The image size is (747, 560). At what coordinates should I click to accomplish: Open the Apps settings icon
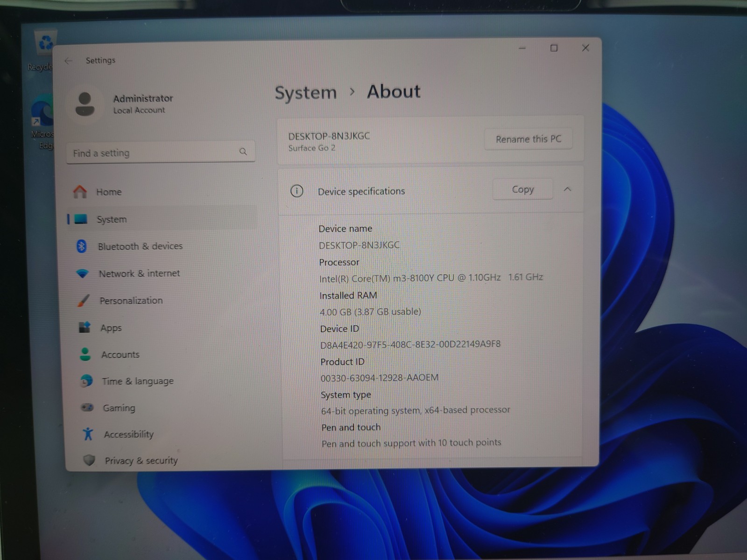pos(85,328)
